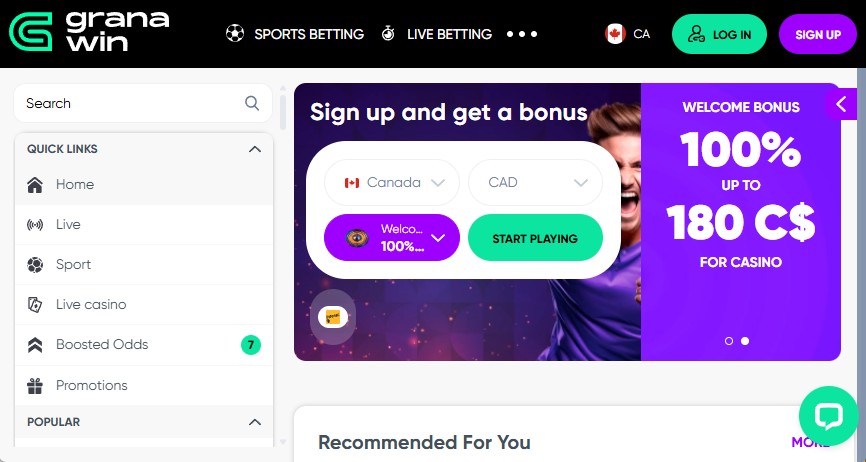The width and height of the screenshot is (866, 462).
Task: Open the live chat bubble icon
Action: point(828,416)
